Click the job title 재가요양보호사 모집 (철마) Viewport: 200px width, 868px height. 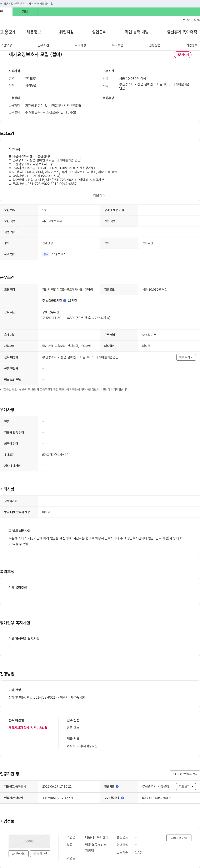click(35, 54)
